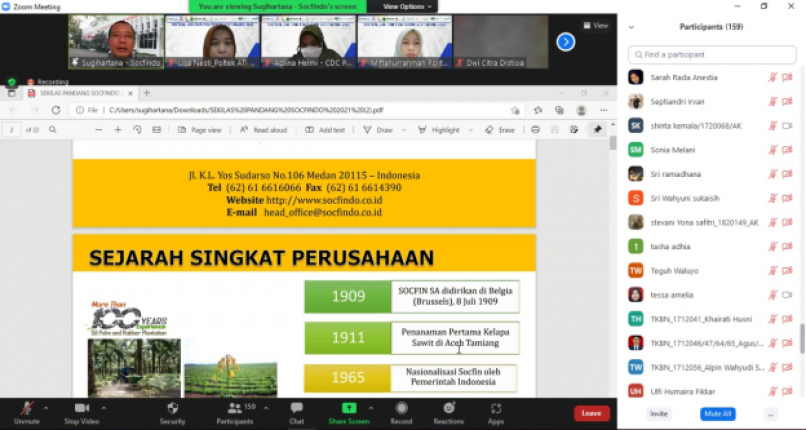
Task: Click the head_office@socfindo.co.id email address
Action: tap(323, 212)
